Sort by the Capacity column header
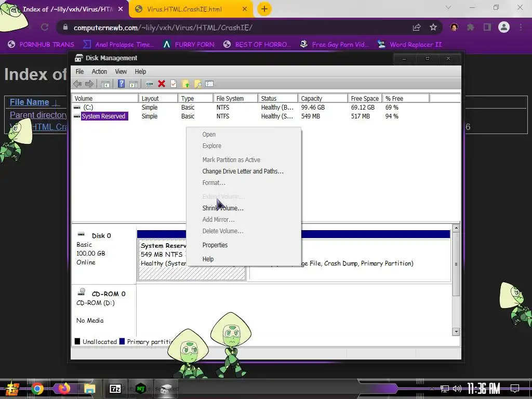This screenshot has height=399, width=532. pyautogui.click(x=323, y=98)
